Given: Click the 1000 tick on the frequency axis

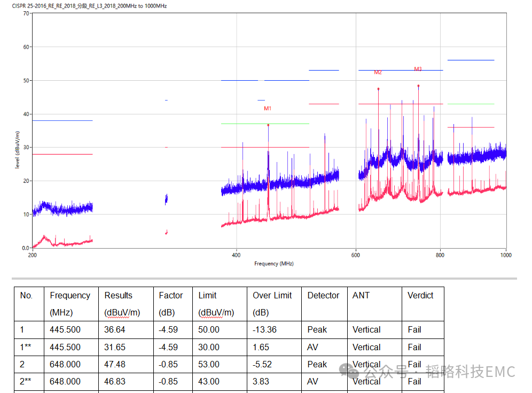Looking at the screenshot, I should coord(505,255).
